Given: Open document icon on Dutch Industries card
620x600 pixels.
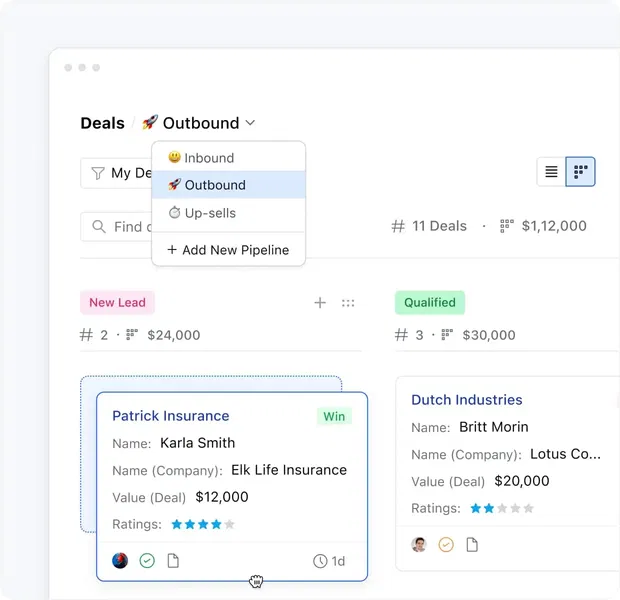Looking at the screenshot, I should coord(472,545).
